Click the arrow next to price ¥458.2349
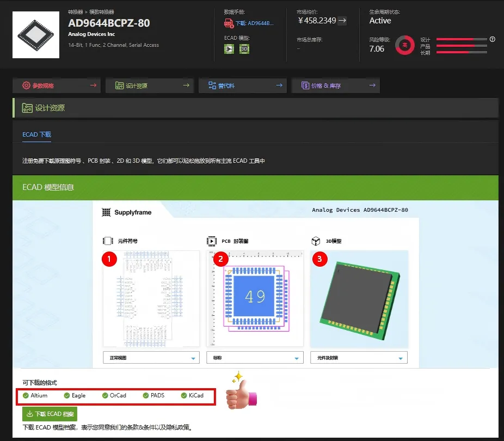Viewport: 504px width, 441px height. coord(343,21)
